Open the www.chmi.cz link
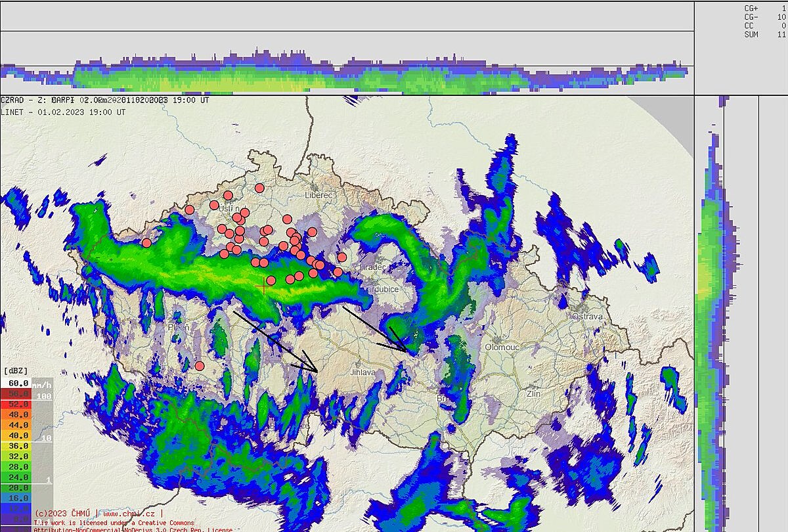 [x=129, y=514]
